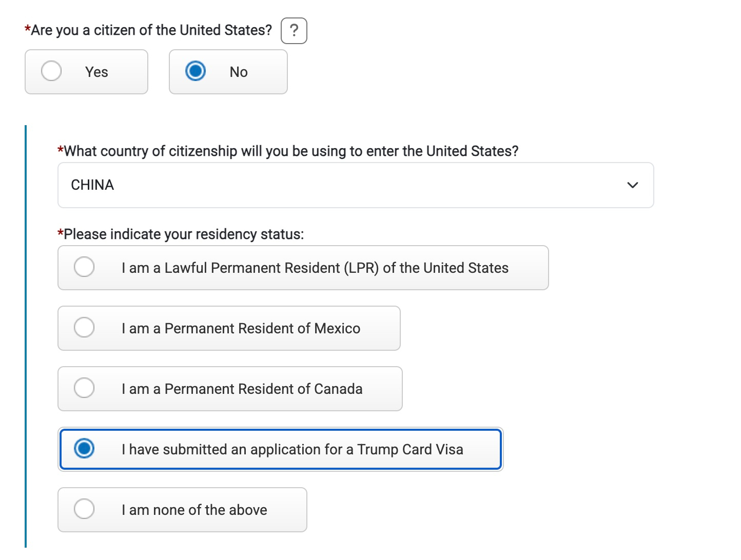The width and height of the screenshot is (741, 560).
Task: Click the "I am none of the above" label text
Action: (x=194, y=510)
